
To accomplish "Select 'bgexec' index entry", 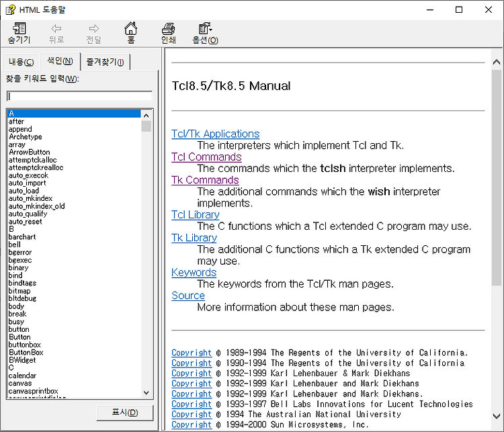I will (x=20, y=261).
